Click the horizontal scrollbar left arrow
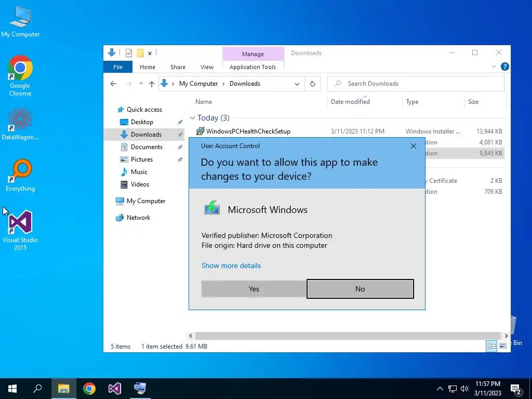 pos(191,336)
